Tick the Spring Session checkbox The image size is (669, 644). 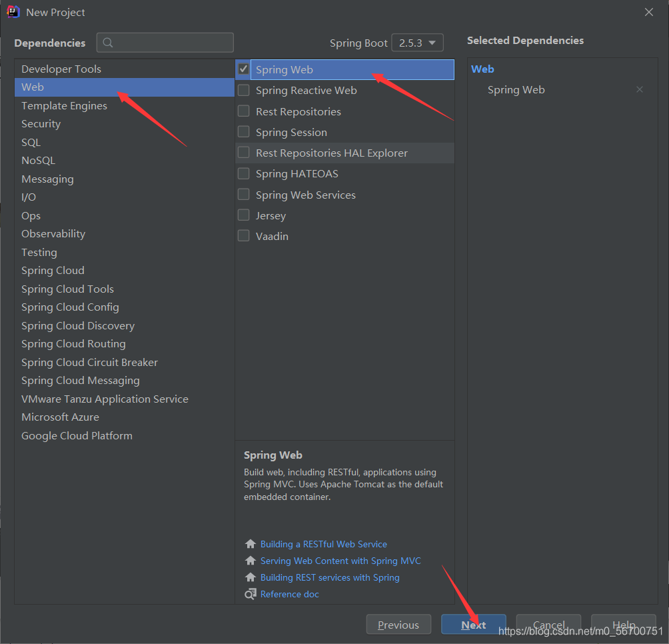pos(244,132)
